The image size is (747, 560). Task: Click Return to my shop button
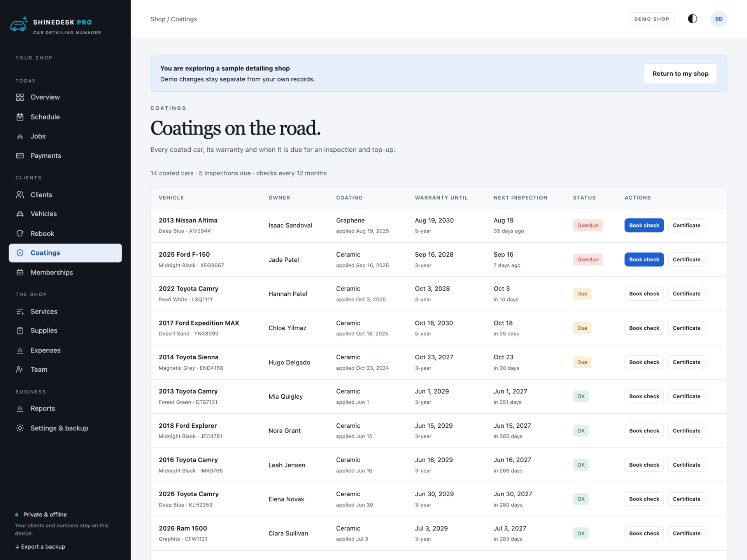[x=680, y=73]
